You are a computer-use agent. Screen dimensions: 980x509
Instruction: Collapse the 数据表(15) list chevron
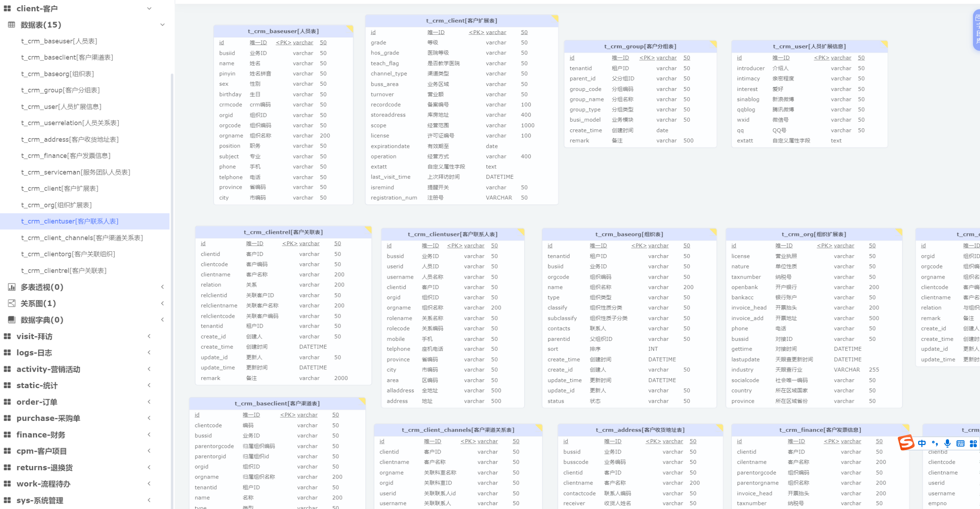(162, 25)
